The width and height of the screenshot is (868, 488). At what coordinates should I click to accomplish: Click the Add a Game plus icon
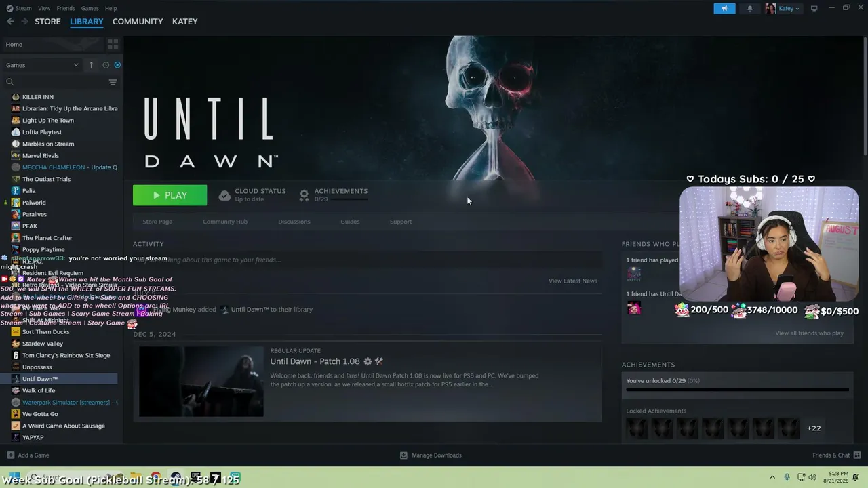(x=10, y=455)
